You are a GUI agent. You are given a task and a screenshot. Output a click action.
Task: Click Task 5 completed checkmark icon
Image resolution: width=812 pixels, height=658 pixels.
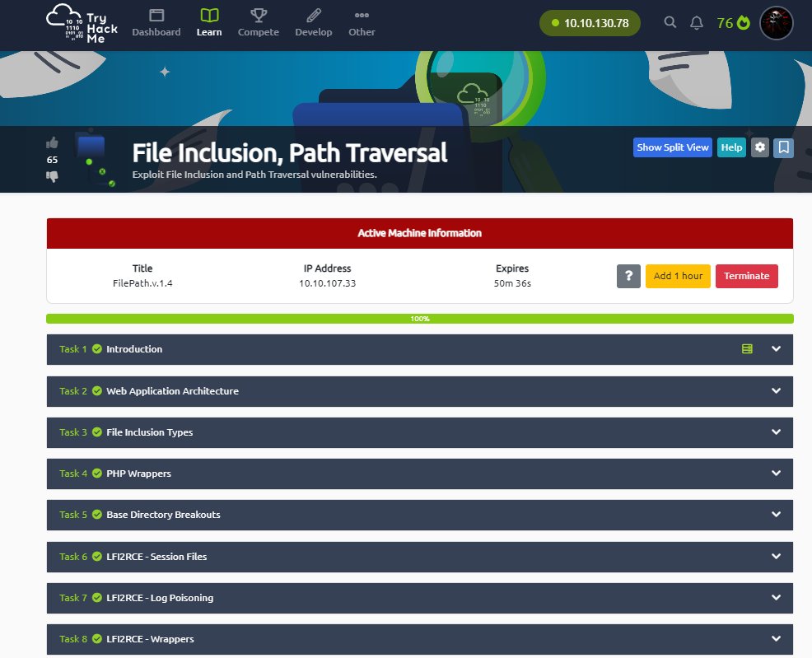point(97,515)
